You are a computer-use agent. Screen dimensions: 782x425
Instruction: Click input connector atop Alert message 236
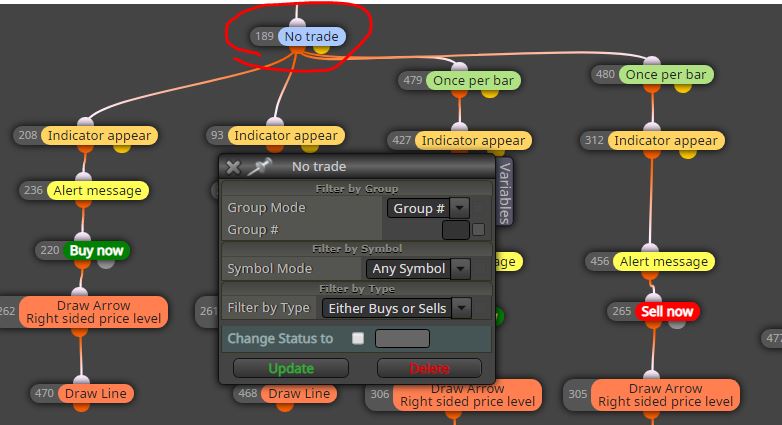tap(83, 178)
